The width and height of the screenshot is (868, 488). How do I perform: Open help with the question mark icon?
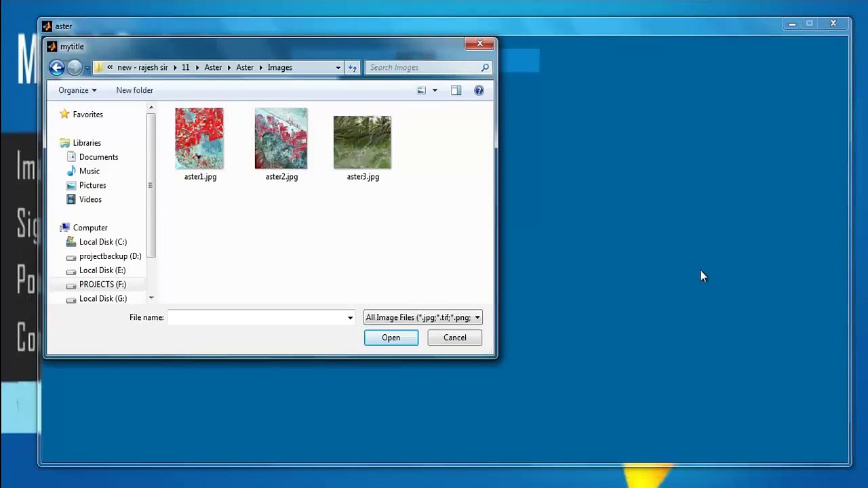click(x=479, y=90)
